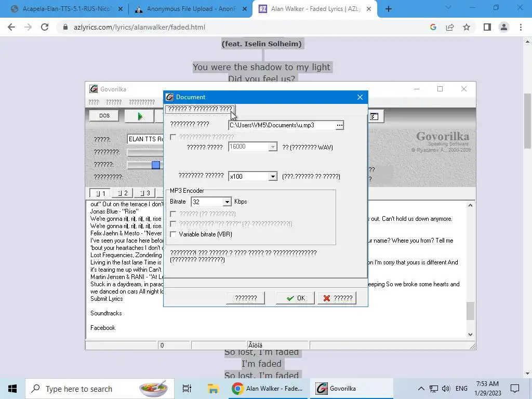Open the first menu in Govorilka menu bar

click(94, 102)
